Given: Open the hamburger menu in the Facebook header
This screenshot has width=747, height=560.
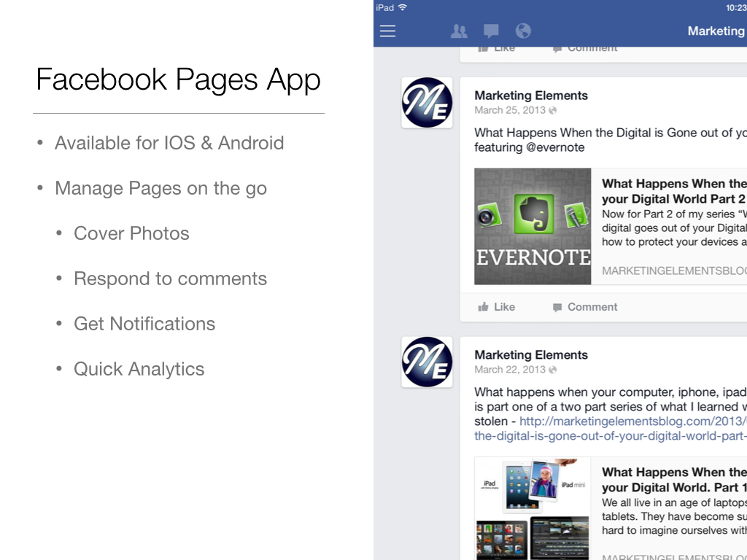Looking at the screenshot, I should (x=387, y=31).
